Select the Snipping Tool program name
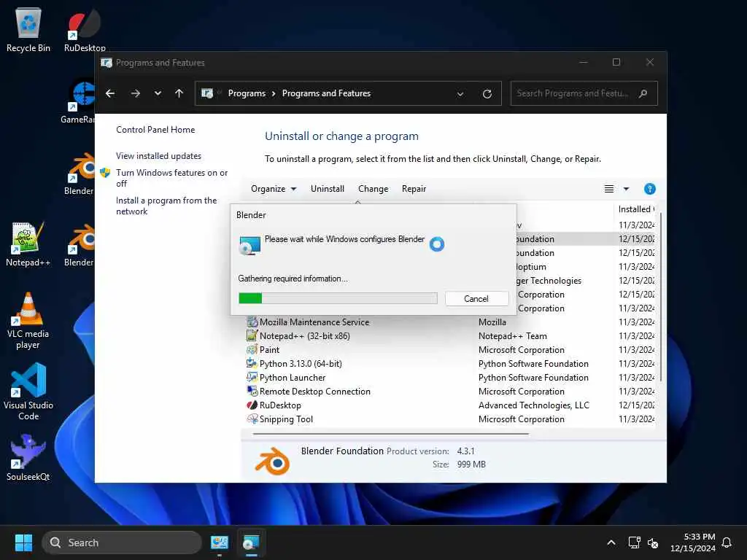Viewport: 747px width, 560px height. (286, 419)
